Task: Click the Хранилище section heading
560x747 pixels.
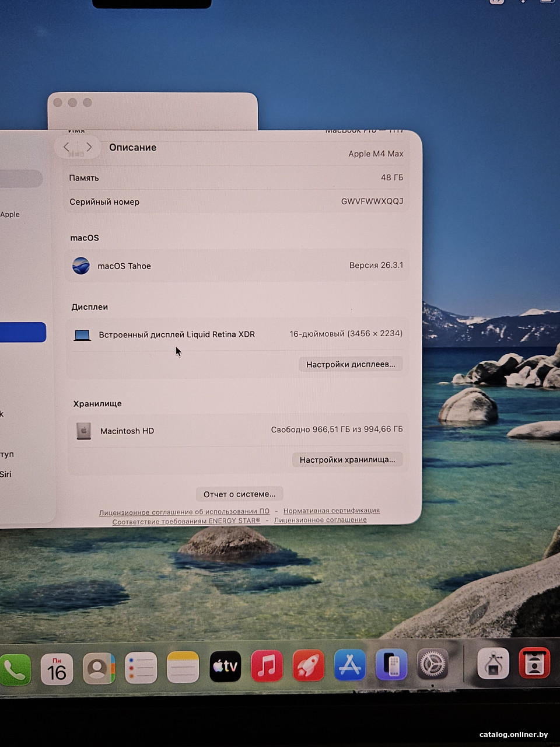Action: pos(97,404)
